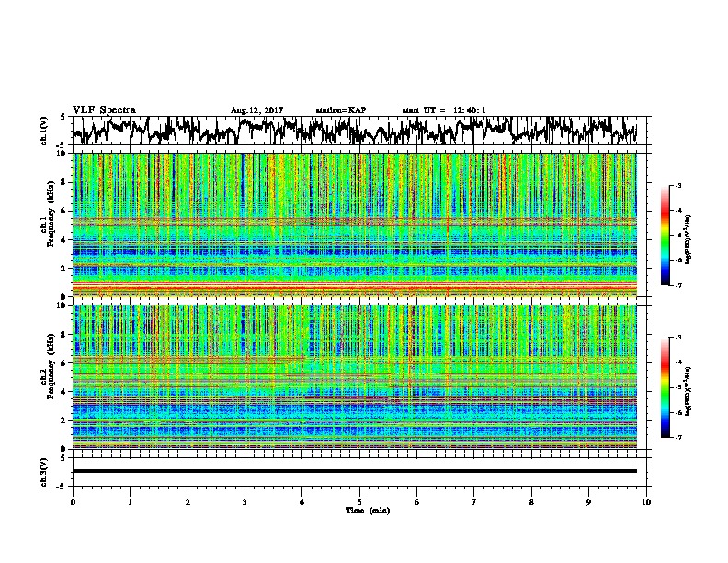Click the ch.2 colorbar "log(PSD)" label
This screenshot has height=563, width=728.
(688, 390)
